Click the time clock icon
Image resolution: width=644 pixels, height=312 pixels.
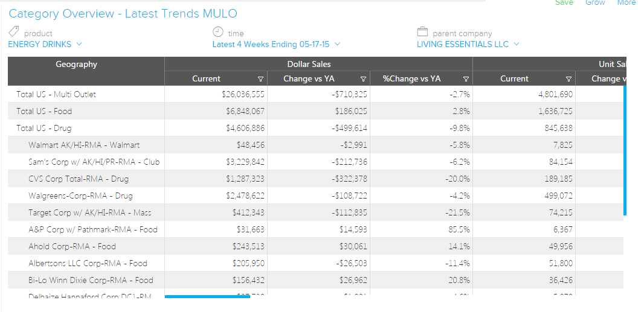(218, 33)
